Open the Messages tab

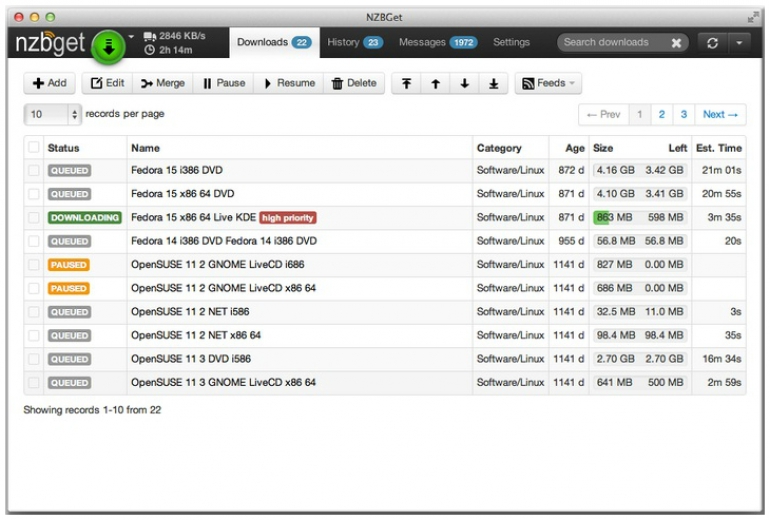tap(437, 42)
